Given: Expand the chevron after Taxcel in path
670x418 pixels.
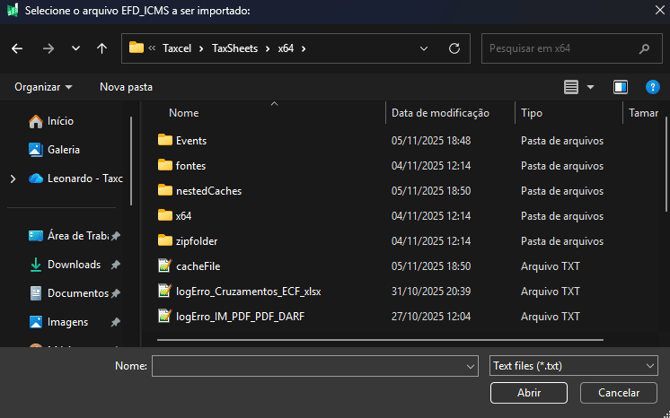Looking at the screenshot, I should [x=201, y=49].
